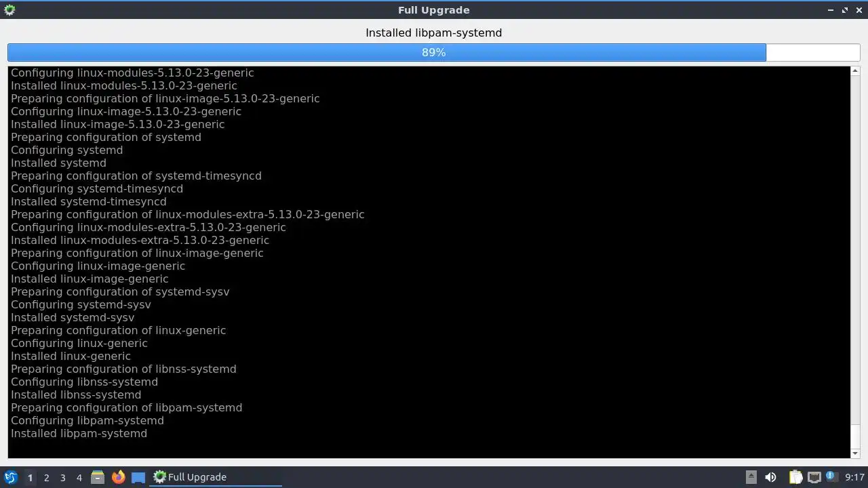The width and height of the screenshot is (868, 488).
Task: Click log line 'Preparing configuration of systemd'
Action: pos(106,137)
